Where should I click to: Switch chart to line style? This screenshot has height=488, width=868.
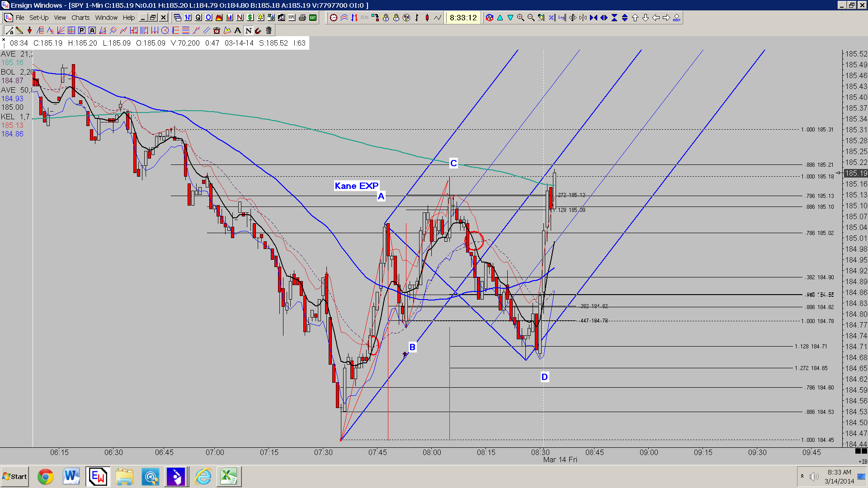(x=438, y=18)
